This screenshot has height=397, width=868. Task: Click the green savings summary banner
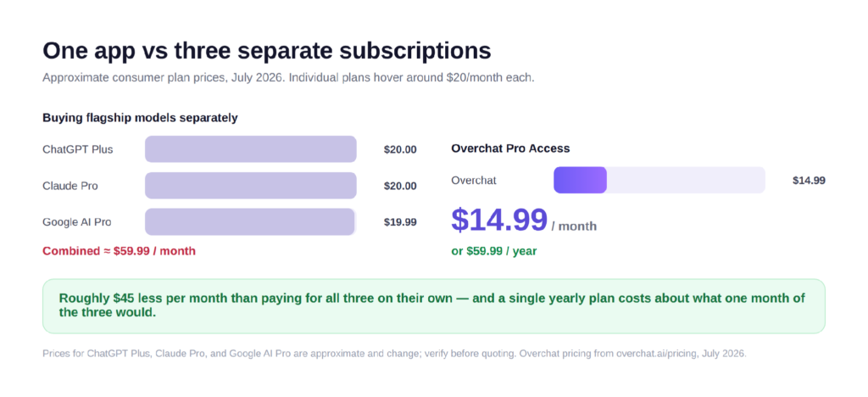tap(433, 306)
